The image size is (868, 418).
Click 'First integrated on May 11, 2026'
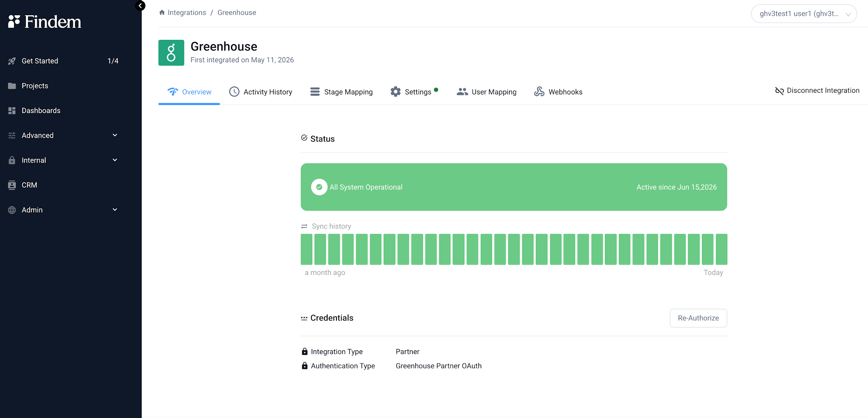click(x=242, y=60)
